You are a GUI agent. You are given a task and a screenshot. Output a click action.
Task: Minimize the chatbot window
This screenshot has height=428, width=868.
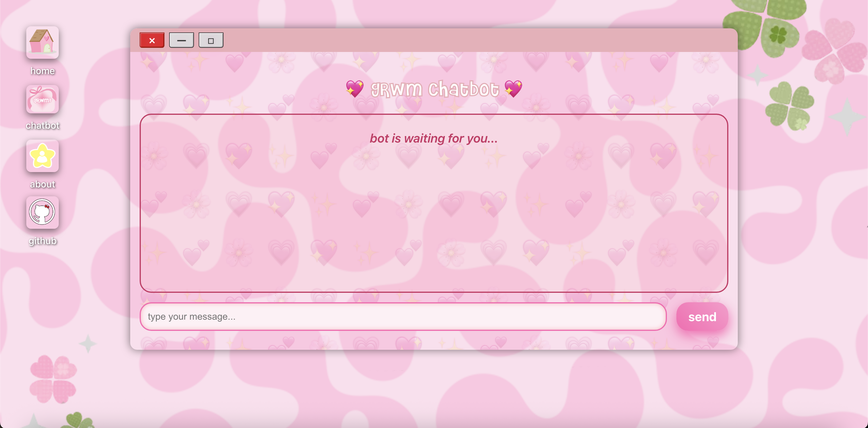181,40
